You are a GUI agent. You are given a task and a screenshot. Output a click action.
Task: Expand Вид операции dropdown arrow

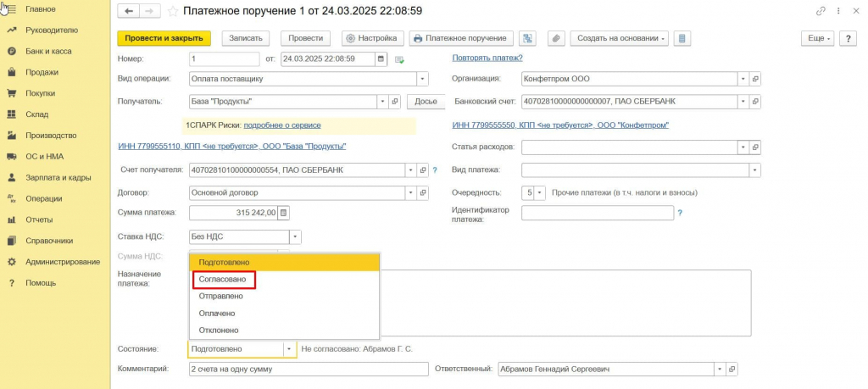tap(423, 79)
